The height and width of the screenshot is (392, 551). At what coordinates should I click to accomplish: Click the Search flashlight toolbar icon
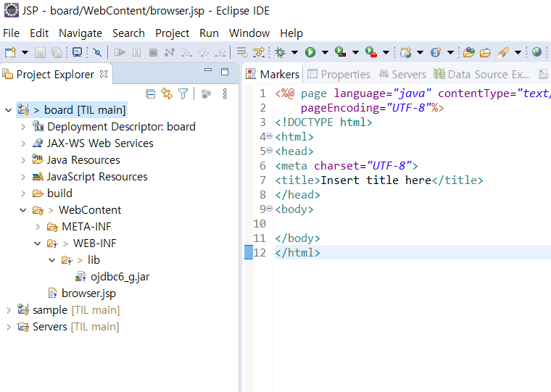pyautogui.click(x=503, y=53)
